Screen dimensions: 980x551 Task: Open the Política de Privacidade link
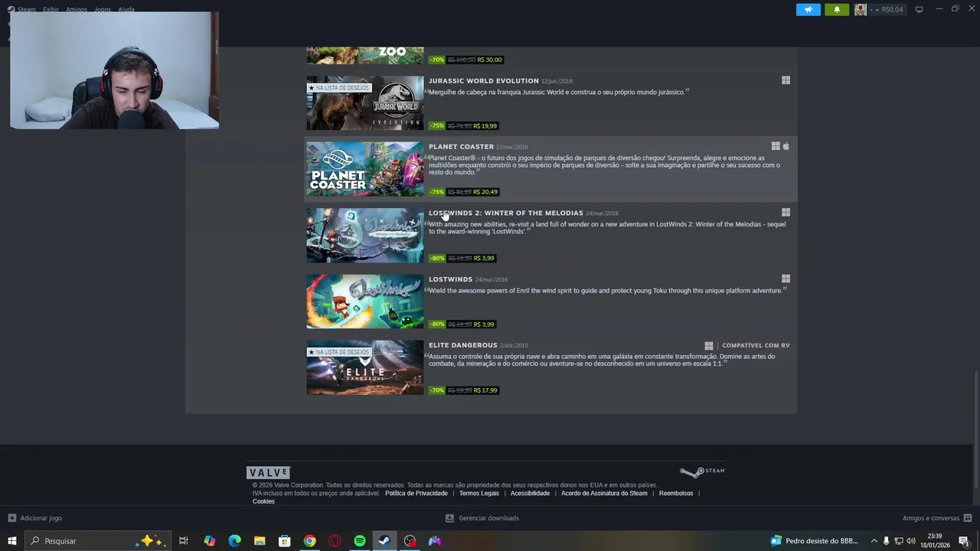coord(416,494)
